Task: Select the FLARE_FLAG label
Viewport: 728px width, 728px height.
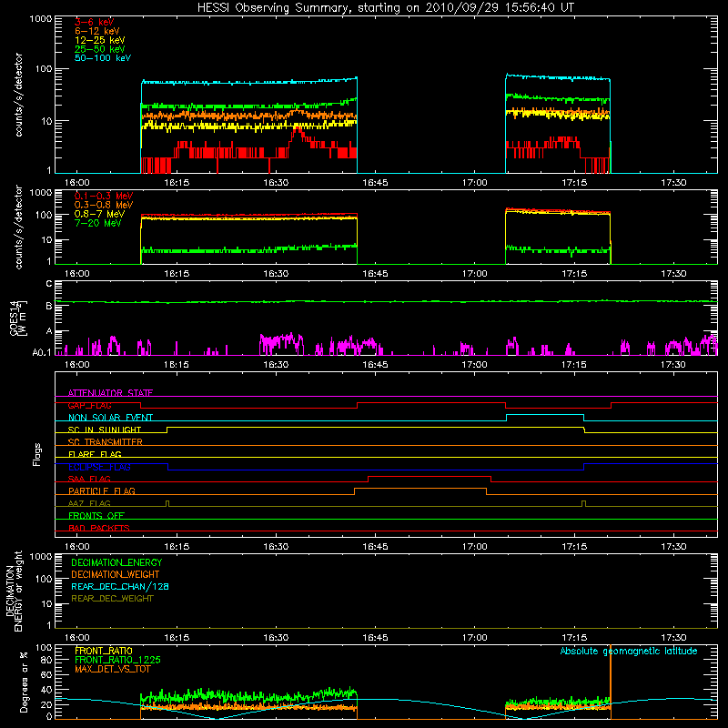Action: 95,454
